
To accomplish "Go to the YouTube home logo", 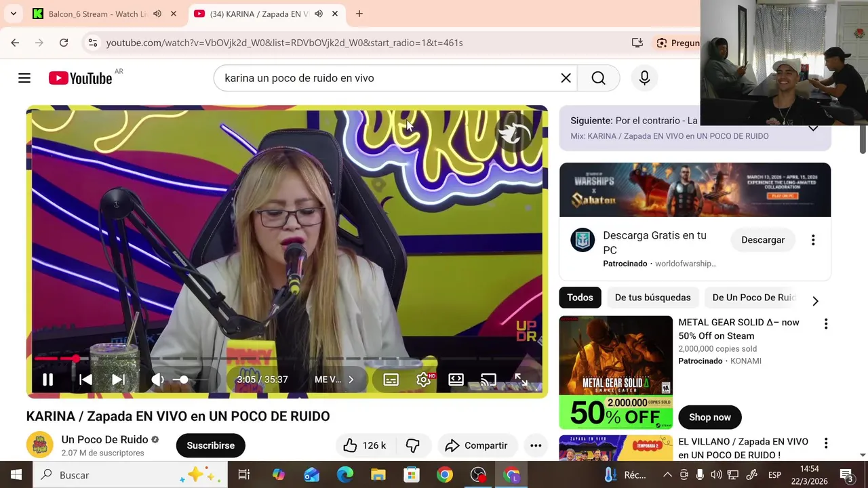I will 80,78.
